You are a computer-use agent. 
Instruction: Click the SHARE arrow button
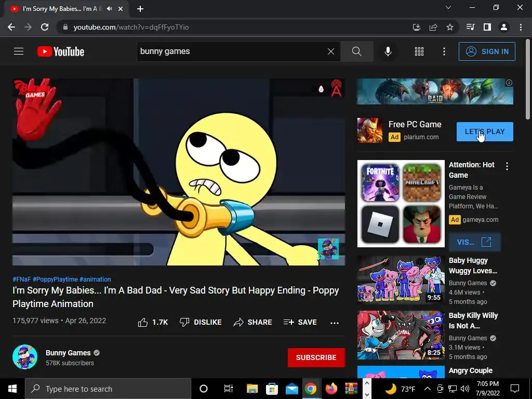tap(253, 322)
